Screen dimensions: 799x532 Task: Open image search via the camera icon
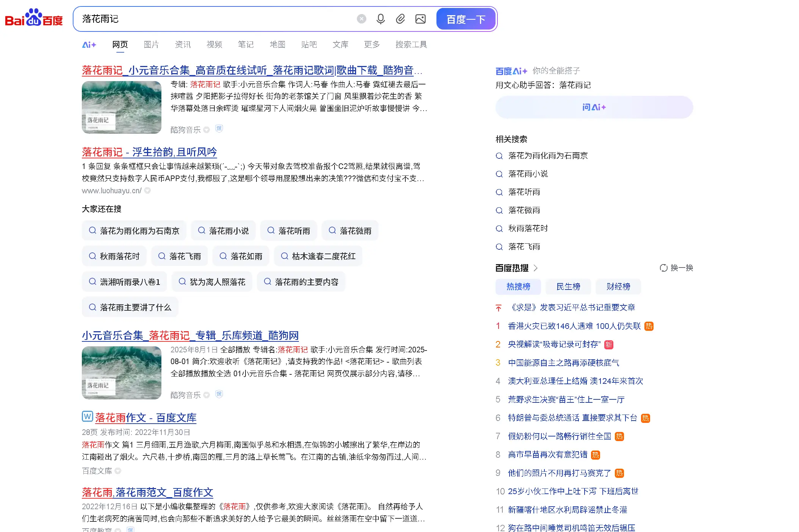(420, 19)
